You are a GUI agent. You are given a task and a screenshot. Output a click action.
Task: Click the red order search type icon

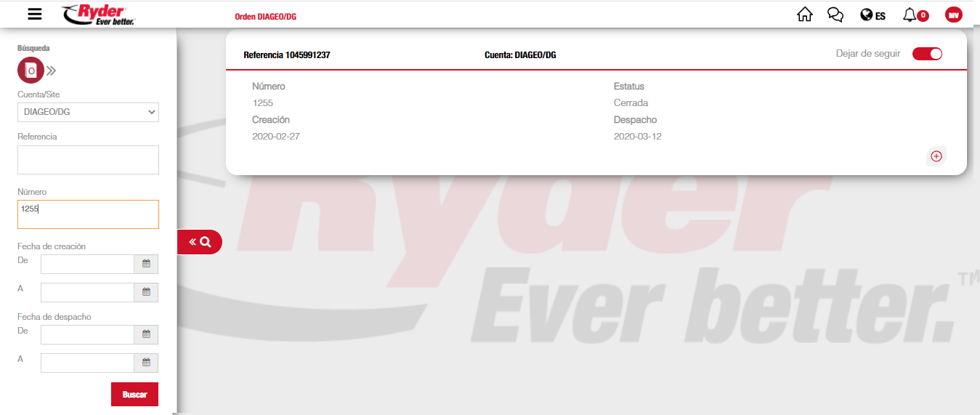(31, 70)
